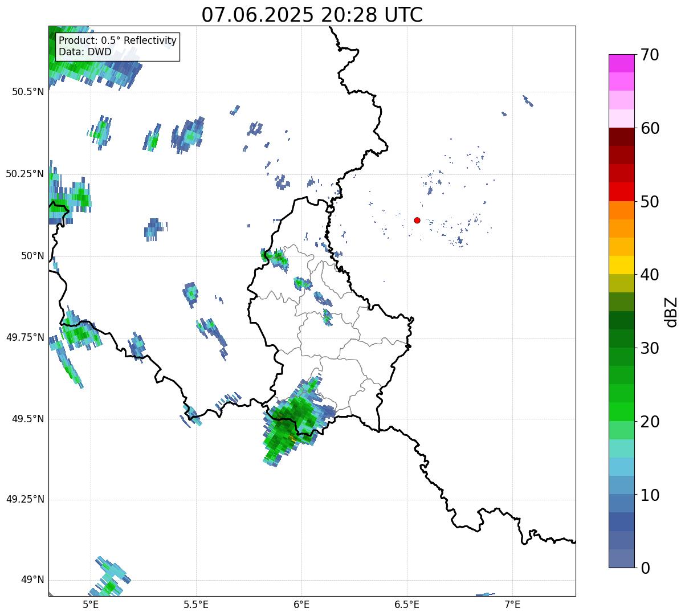The width and height of the screenshot is (685, 616).
Task: Click the 6°E longitude label
Action: tap(301, 604)
